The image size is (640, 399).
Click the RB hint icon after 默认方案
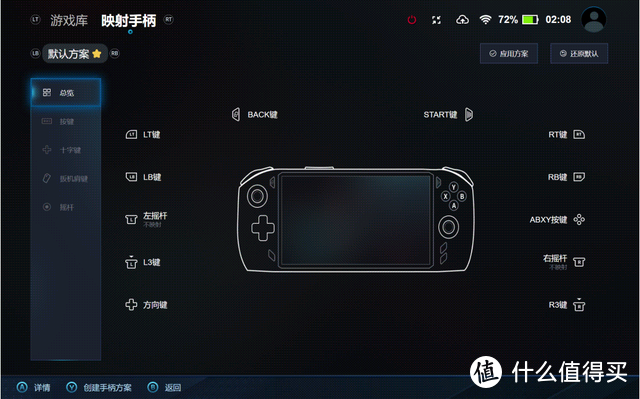click(x=115, y=53)
